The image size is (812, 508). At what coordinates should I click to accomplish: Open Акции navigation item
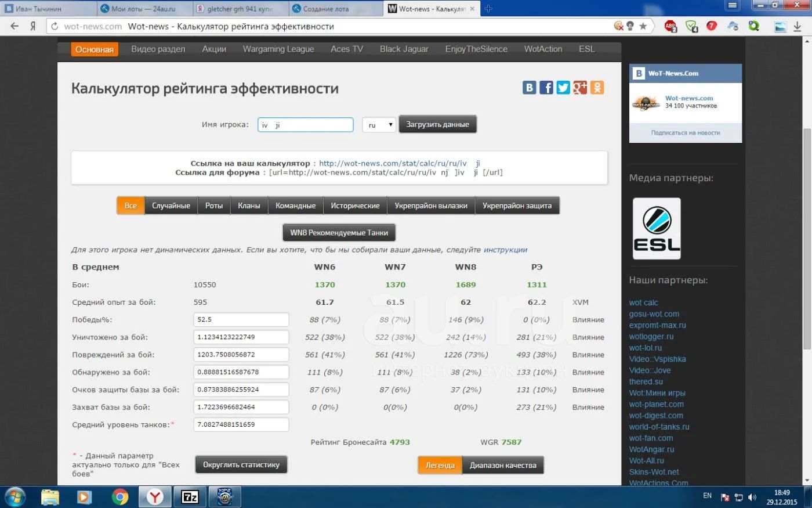tap(214, 49)
